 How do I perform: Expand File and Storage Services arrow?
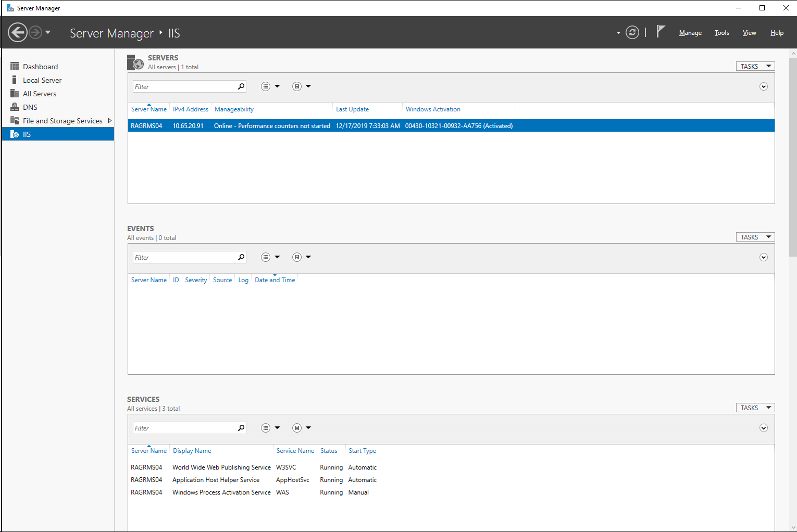pos(109,121)
